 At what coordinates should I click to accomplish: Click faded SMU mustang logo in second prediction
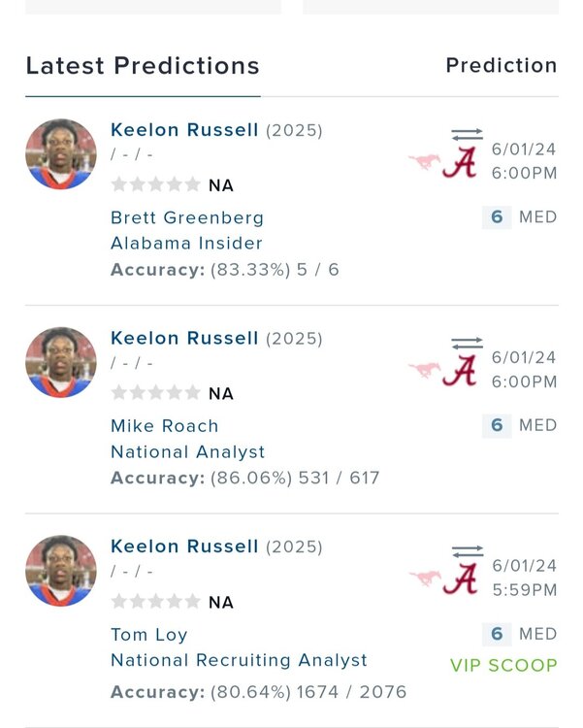click(424, 370)
